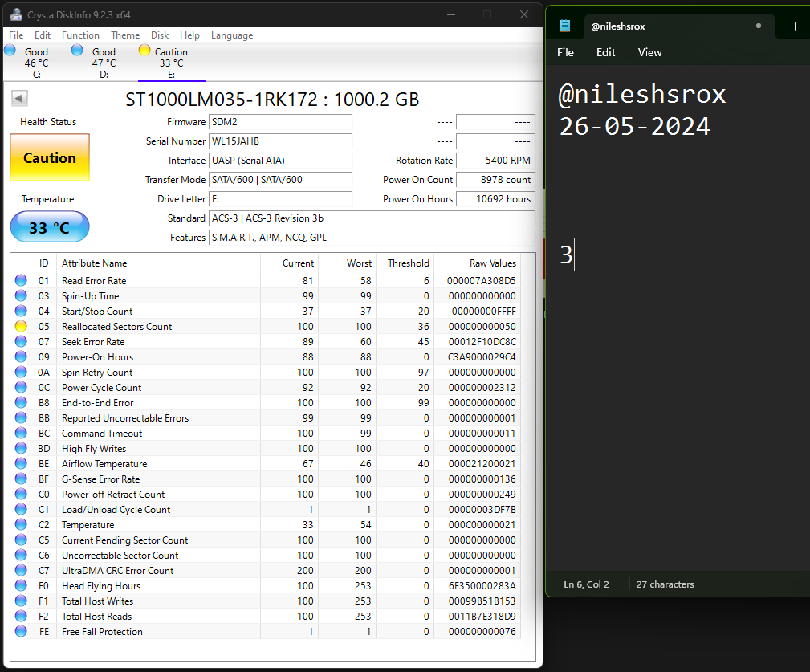The image size is (810, 672).
Task: Click the CrystalDiskInfo title bar app icon
Action: click(15, 14)
